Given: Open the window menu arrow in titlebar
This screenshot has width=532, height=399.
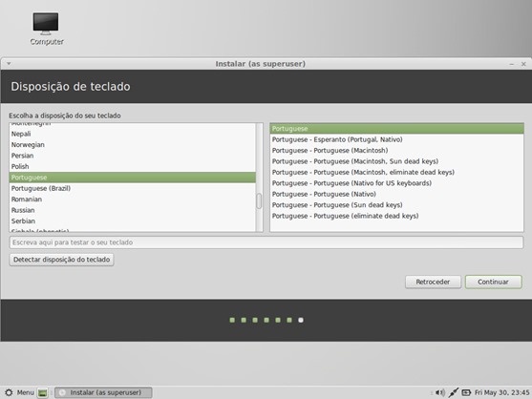Looking at the screenshot, I should (9, 63).
